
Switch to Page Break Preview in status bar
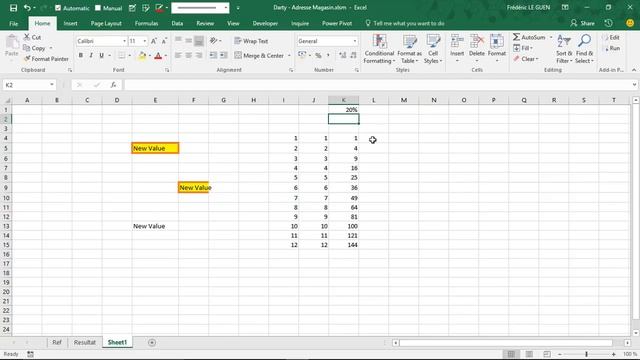(547, 354)
